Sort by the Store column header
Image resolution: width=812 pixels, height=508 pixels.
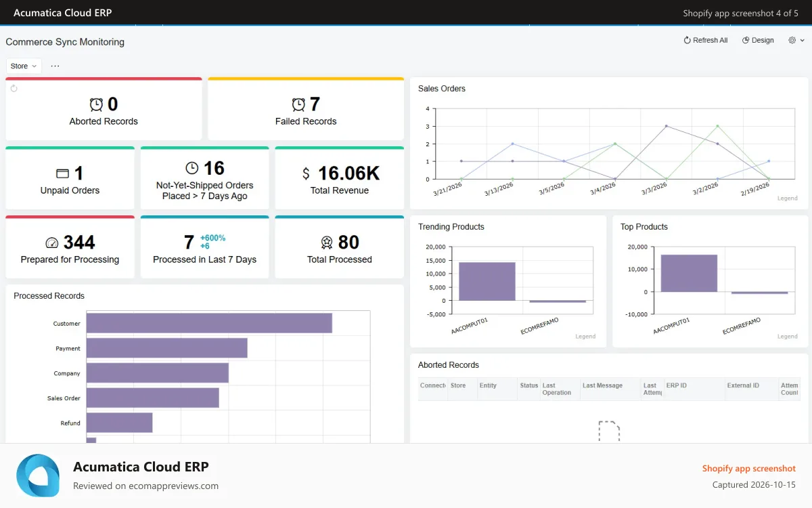[x=464, y=389]
